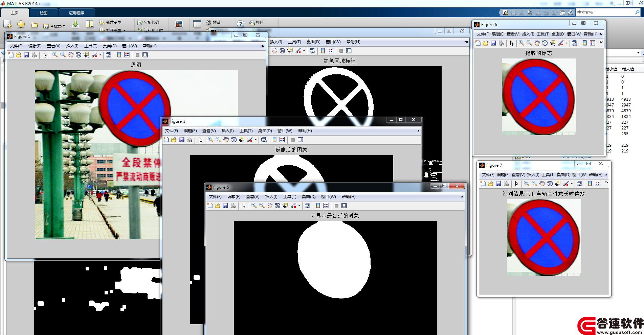Open brush dropdown arrow in Figure 3 toolbar
644x335 pixels.
click(256, 140)
